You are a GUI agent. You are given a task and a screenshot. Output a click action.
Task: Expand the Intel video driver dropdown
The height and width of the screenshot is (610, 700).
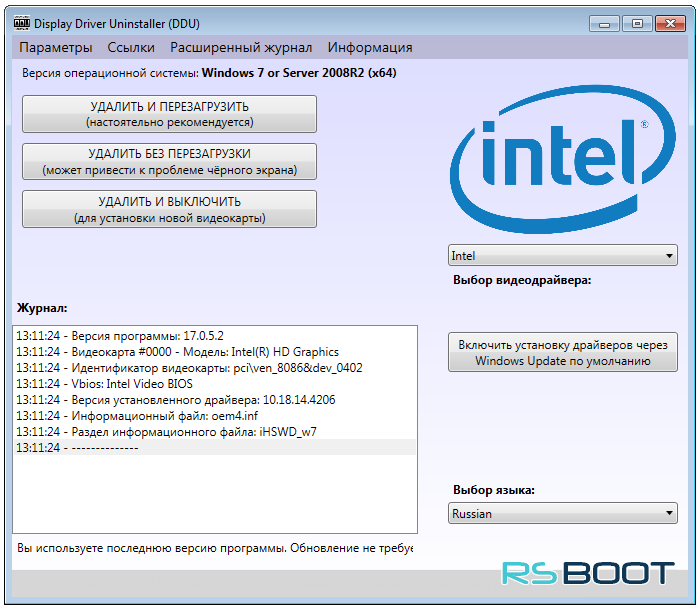(x=563, y=255)
